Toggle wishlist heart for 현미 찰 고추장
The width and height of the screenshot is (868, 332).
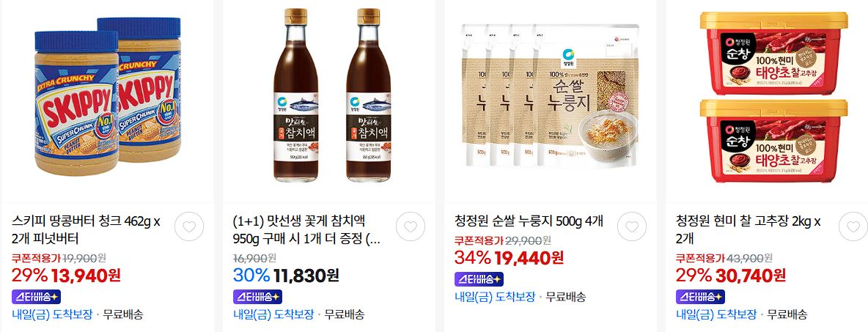click(853, 226)
